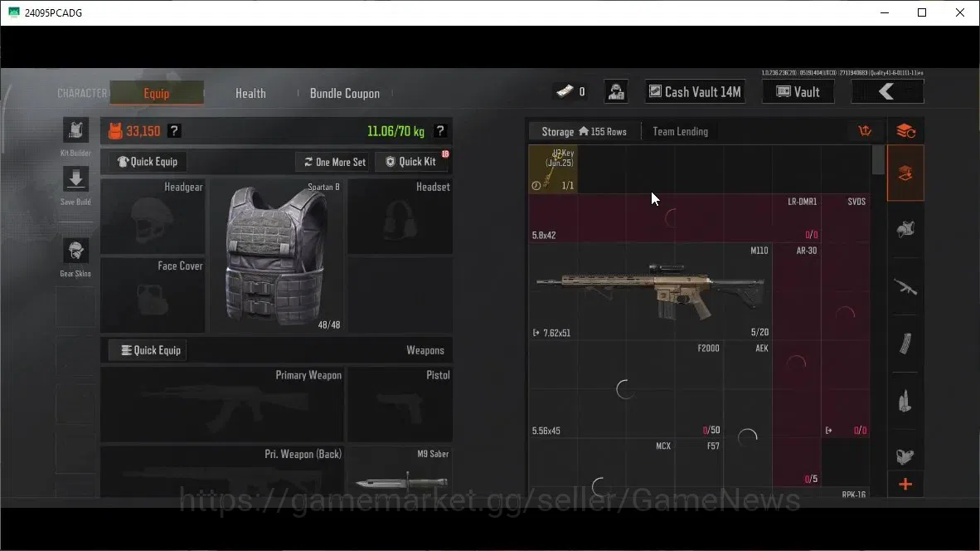Click the F2000 storage cell
This screenshot has width=980, height=551.
(x=626, y=389)
